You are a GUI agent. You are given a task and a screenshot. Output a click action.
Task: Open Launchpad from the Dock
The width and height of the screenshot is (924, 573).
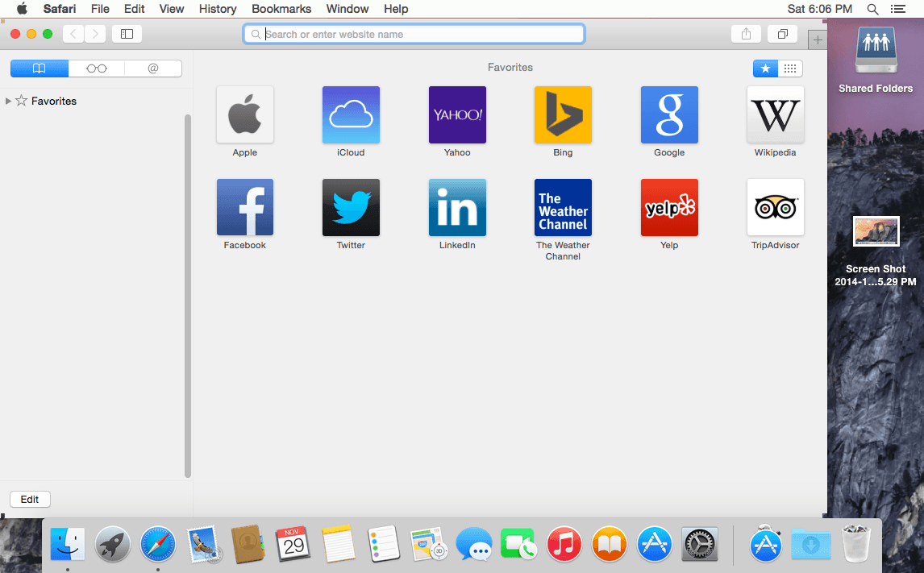(113, 543)
